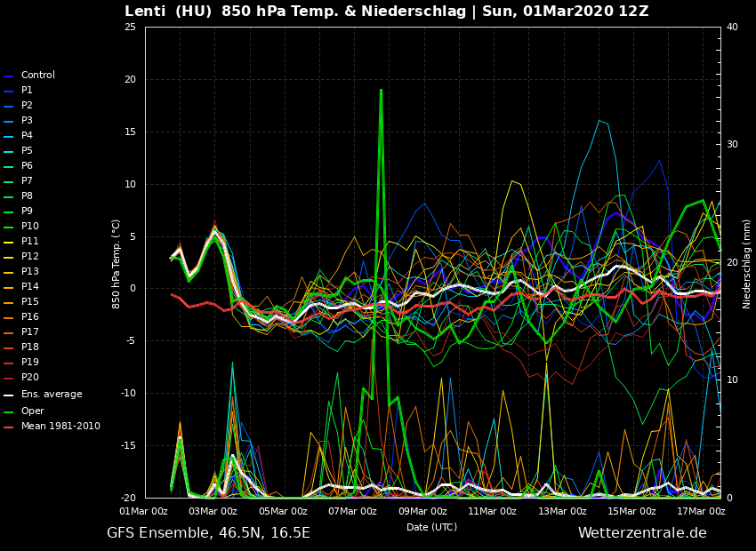Screen dimensions: 756x551
Task: Click the 01Mar 00z date tick label
Action: 143,511
